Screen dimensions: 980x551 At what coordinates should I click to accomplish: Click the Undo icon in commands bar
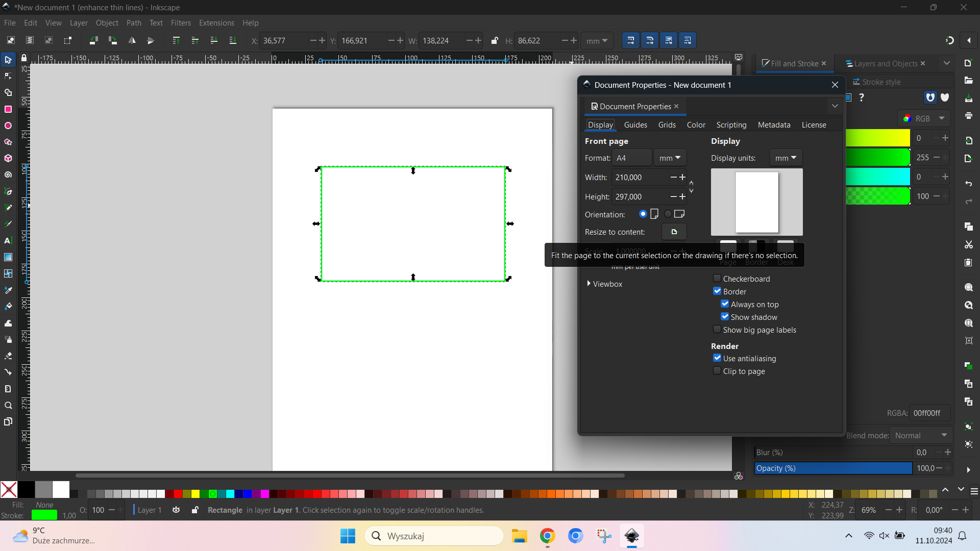968,184
